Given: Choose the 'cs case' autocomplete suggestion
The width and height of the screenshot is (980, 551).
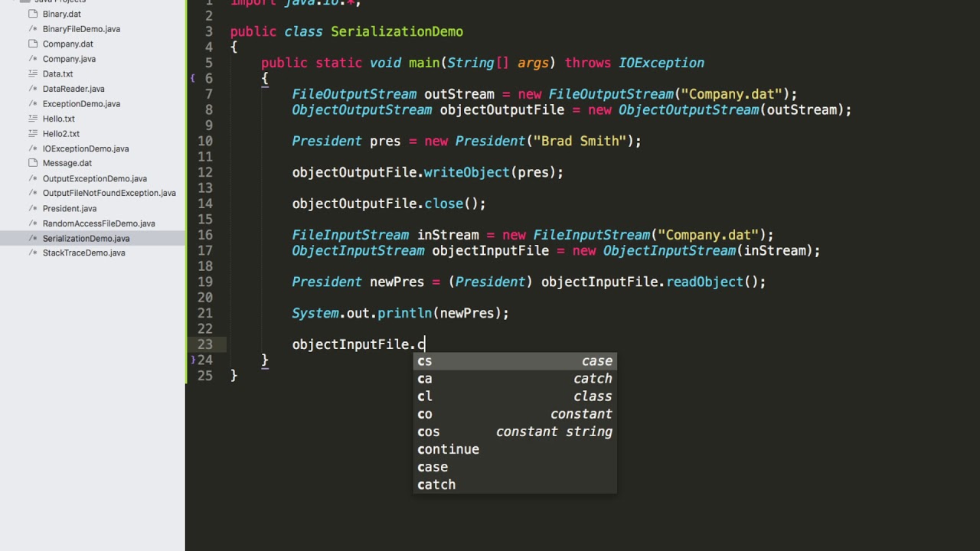Looking at the screenshot, I should tap(514, 361).
